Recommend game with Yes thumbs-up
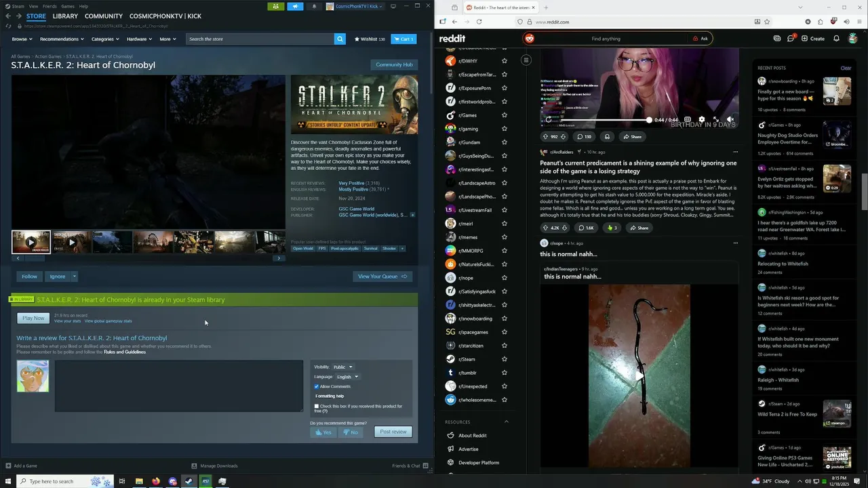Viewport: 868px width, 488px height. point(323,432)
